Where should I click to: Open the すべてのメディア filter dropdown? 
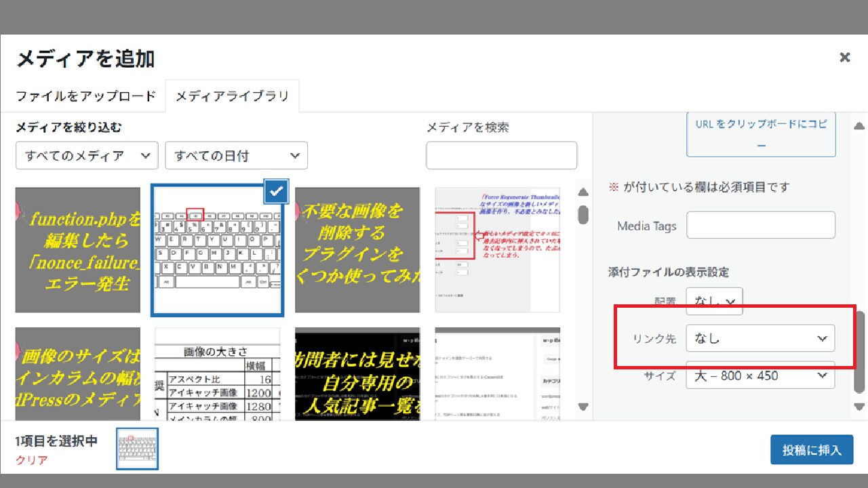coord(87,155)
